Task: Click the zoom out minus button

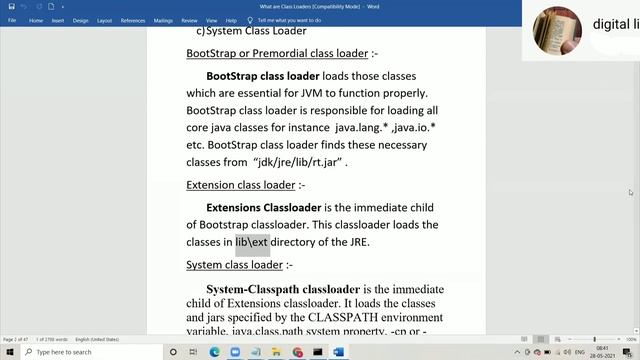Action: pos(570,339)
